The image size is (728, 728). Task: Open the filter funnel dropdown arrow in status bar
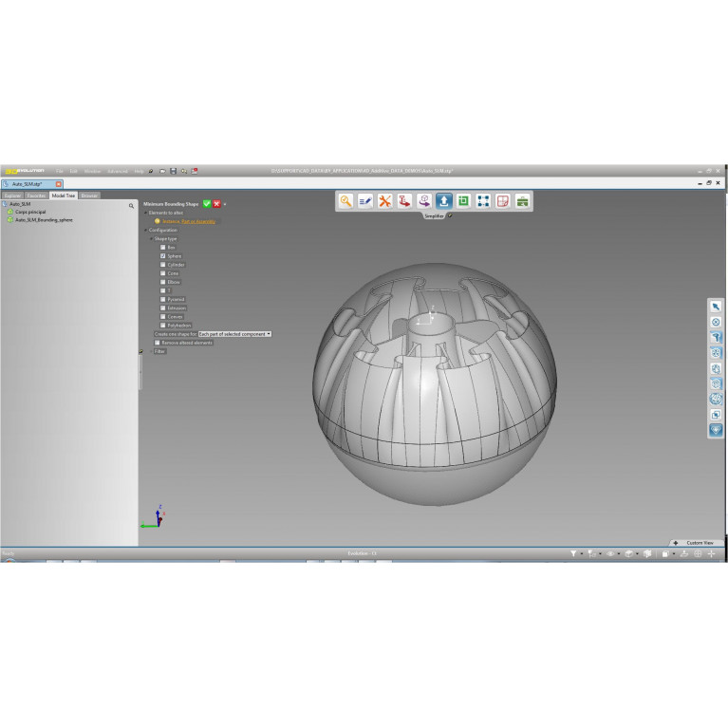(x=581, y=553)
